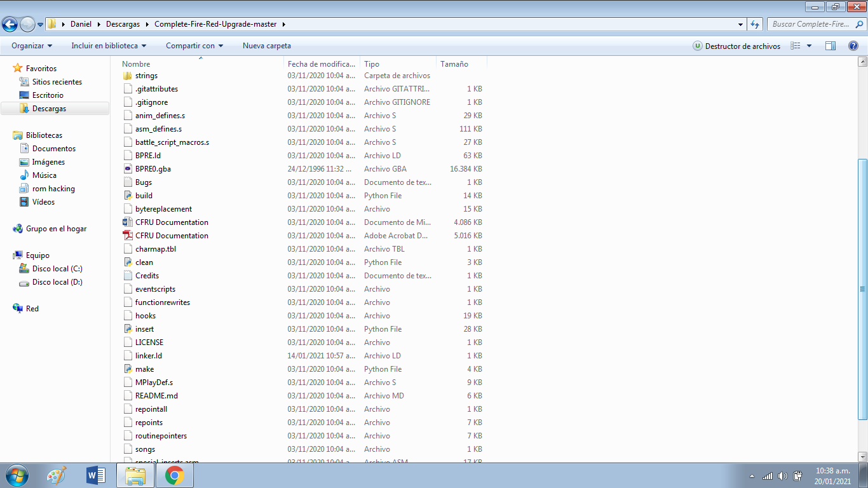Select the CFRU Documentation Word document icon
The height and width of the screenshot is (488, 868).
[x=128, y=222]
